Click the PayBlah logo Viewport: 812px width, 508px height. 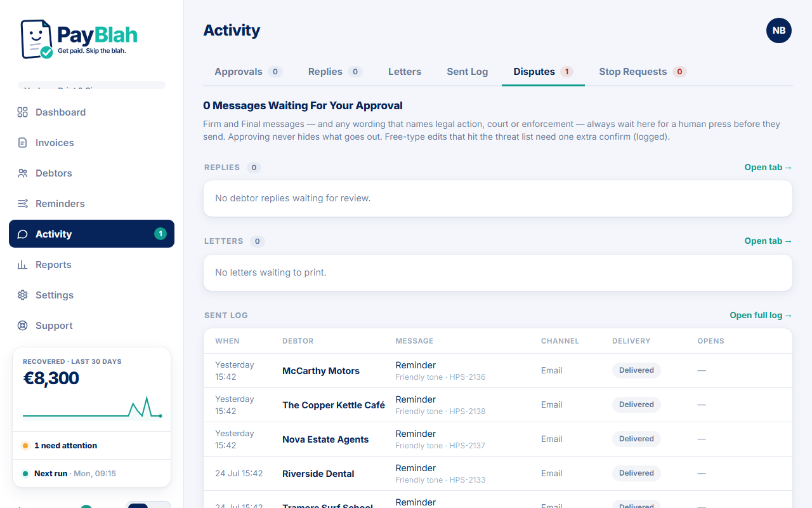pos(79,39)
